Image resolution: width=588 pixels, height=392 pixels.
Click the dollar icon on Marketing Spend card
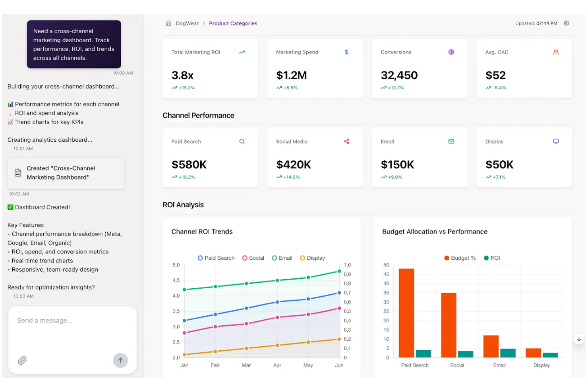346,52
